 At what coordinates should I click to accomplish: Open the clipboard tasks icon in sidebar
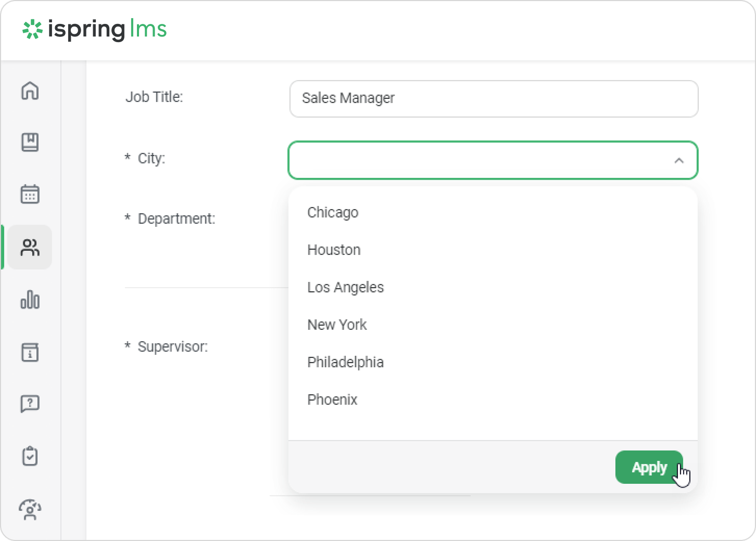coord(30,456)
